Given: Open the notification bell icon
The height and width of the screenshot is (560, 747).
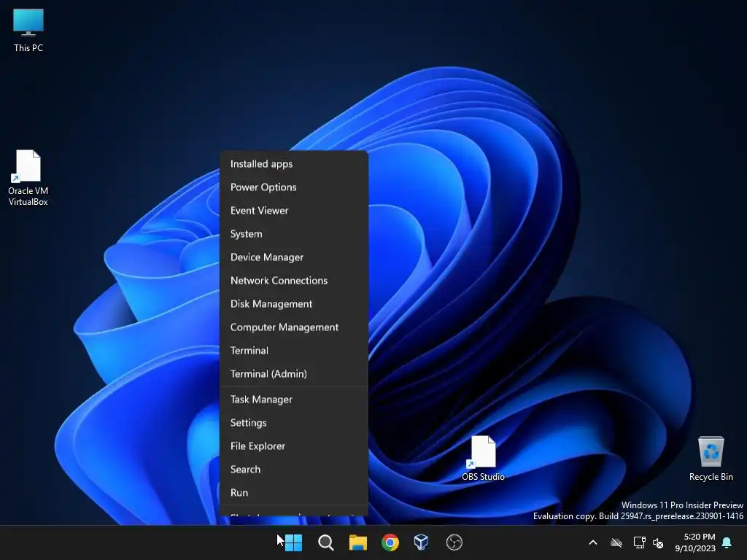Looking at the screenshot, I should pyautogui.click(x=727, y=542).
